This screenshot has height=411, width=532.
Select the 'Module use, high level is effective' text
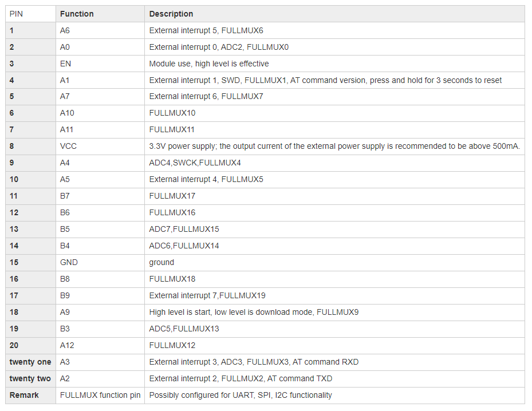point(209,64)
